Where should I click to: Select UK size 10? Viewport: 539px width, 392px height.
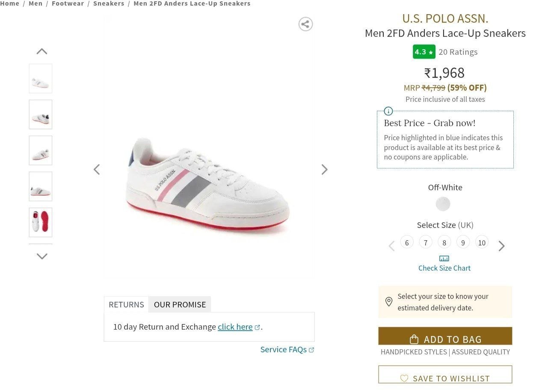point(482,242)
